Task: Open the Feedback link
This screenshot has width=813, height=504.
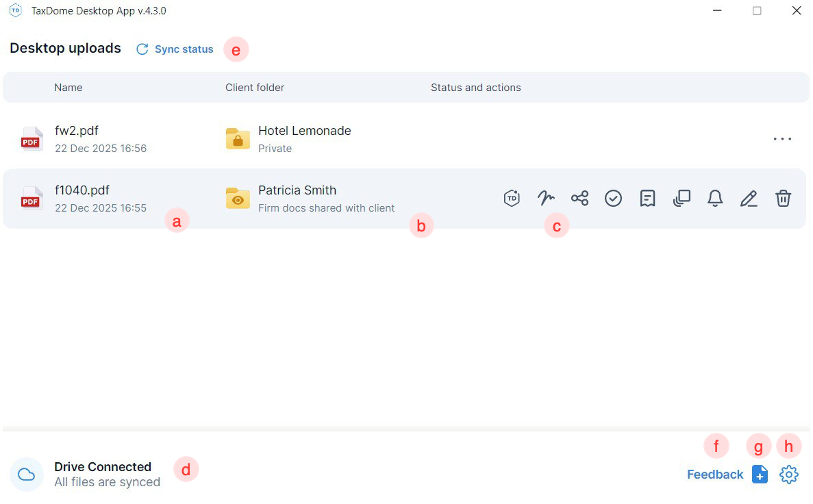Action: [x=714, y=475]
